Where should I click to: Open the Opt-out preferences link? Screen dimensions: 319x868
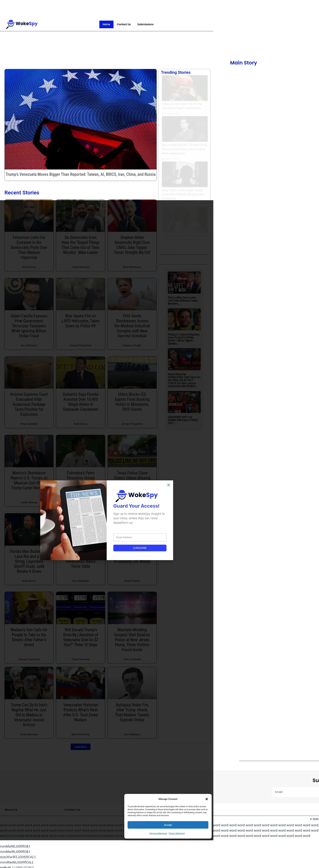[x=158, y=833]
